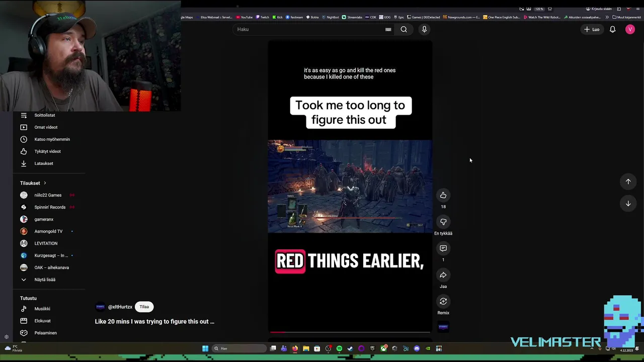
Task: Open Microsoft Store from taskbar
Action: tap(317, 348)
